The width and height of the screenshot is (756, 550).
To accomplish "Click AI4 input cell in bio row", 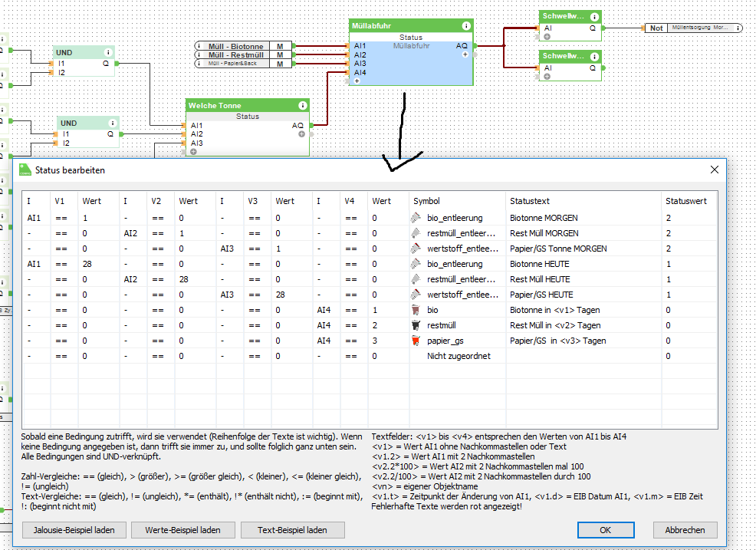I will point(324,310).
